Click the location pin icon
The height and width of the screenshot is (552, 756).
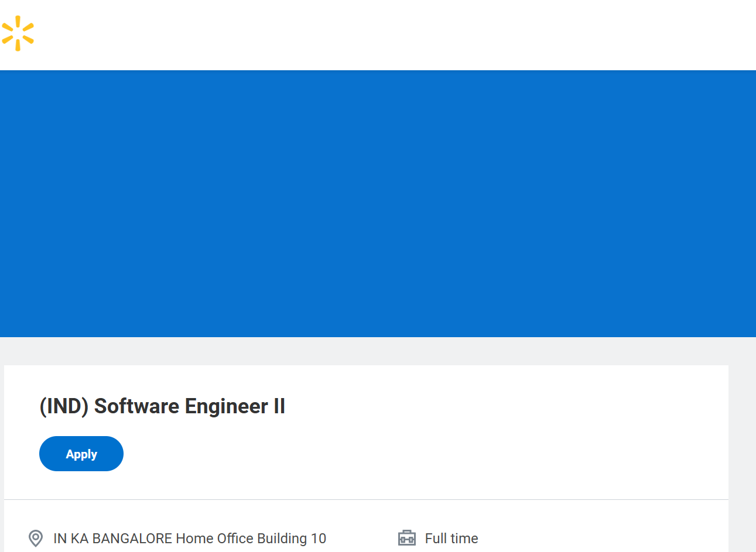36,538
